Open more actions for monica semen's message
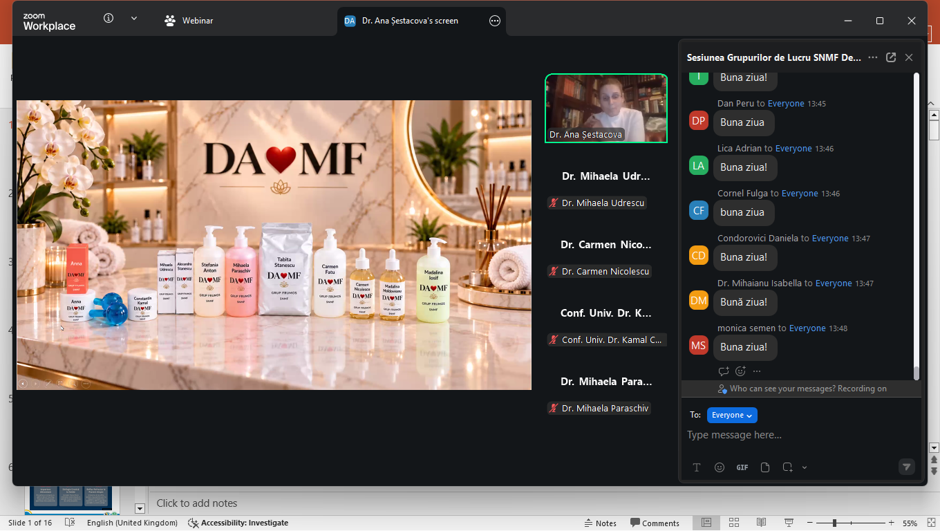The width and height of the screenshot is (940, 531). (x=757, y=371)
